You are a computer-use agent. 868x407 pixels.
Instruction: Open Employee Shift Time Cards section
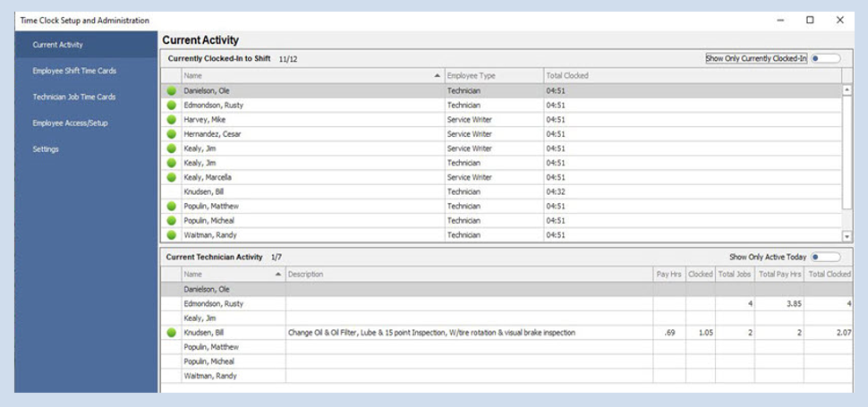point(74,71)
